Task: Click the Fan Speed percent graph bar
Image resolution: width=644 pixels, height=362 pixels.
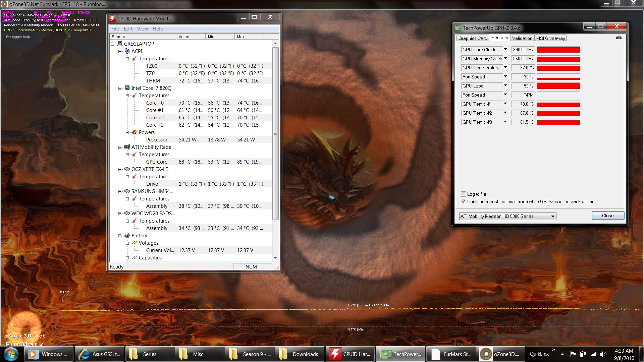Action: click(x=558, y=77)
